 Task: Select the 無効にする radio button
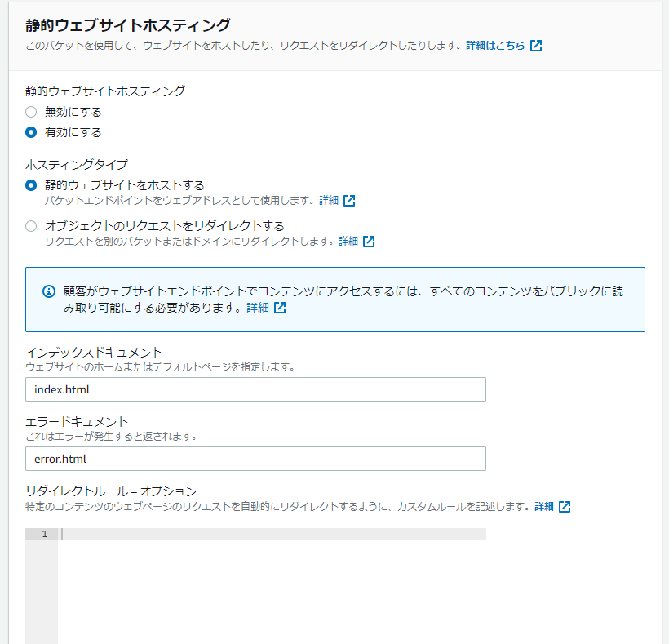[31, 112]
